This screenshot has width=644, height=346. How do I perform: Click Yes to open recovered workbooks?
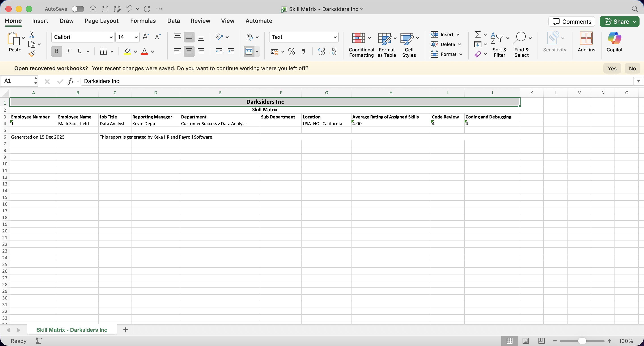(x=612, y=68)
